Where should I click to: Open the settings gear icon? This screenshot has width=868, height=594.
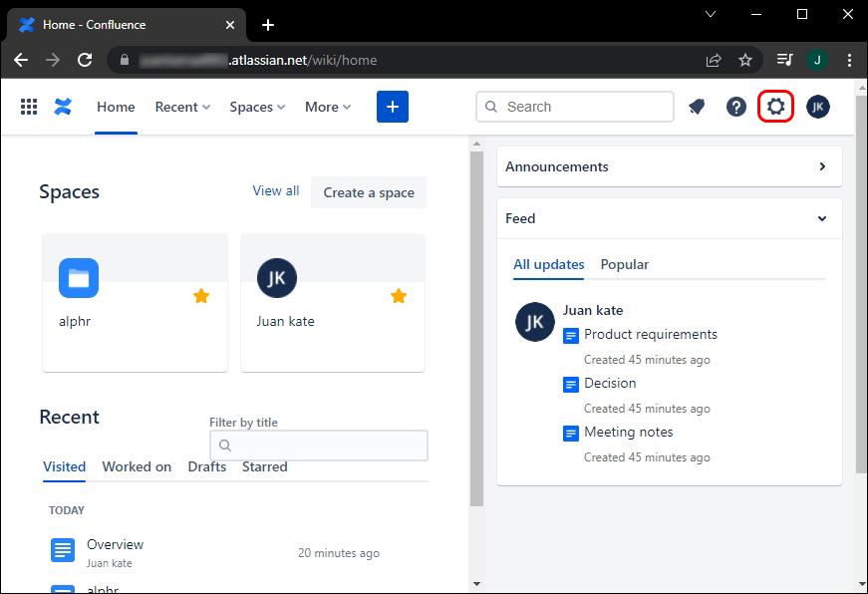775,107
